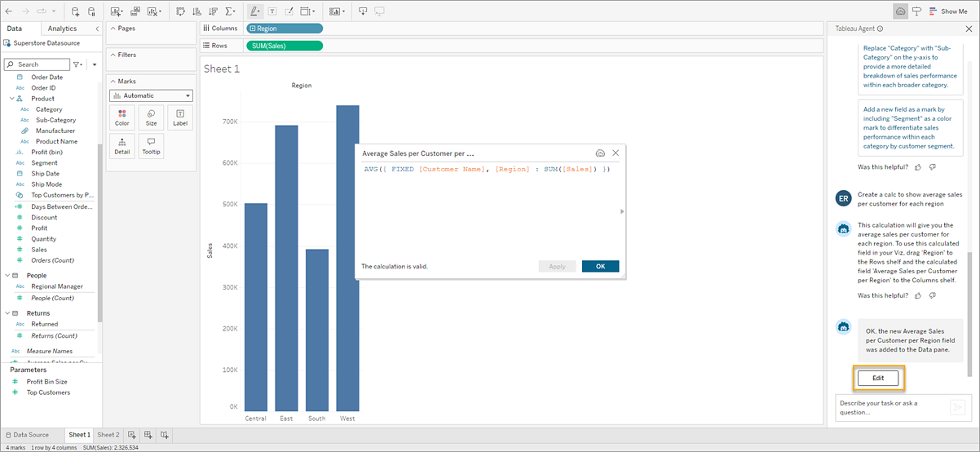Screen dimensions: 980x452
Task: Sort ascending using the toolbar icon
Action: pyautogui.click(x=197, y=11)
